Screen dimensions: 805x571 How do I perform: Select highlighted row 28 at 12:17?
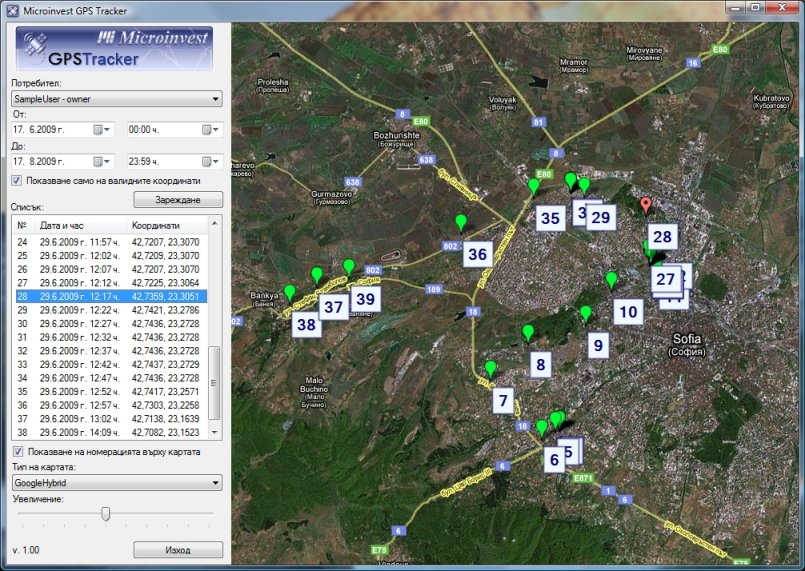click(x=110, y=296)
